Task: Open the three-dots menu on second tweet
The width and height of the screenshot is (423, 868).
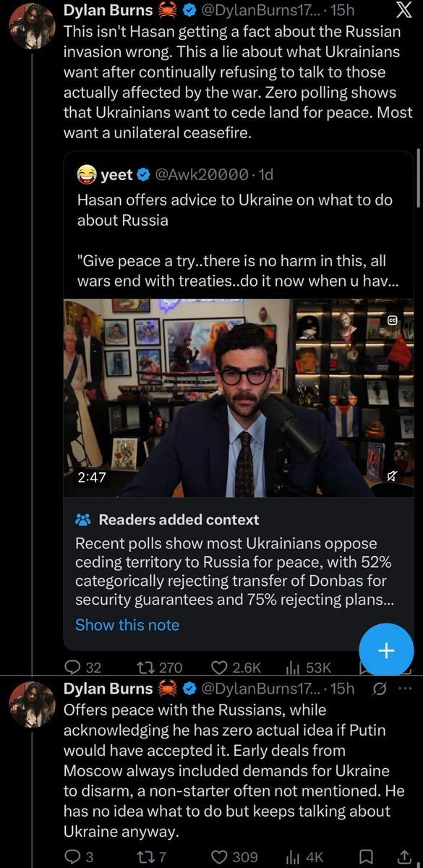Action: point(405,689)
